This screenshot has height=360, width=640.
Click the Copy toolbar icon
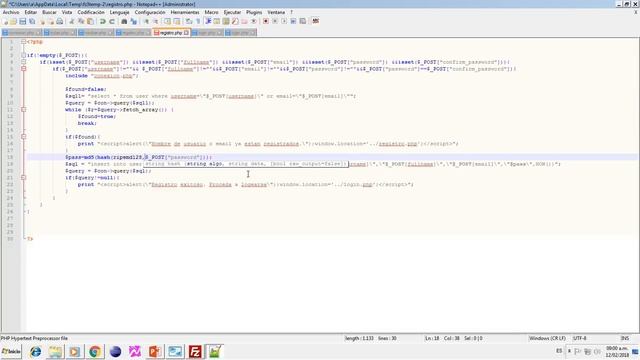point(81,21)
